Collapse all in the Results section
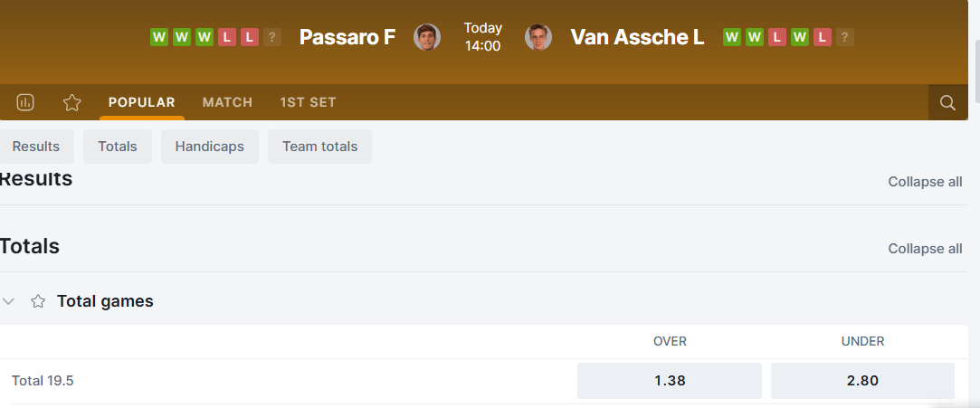Screen dimensions: 980x408 coord(925,181)
